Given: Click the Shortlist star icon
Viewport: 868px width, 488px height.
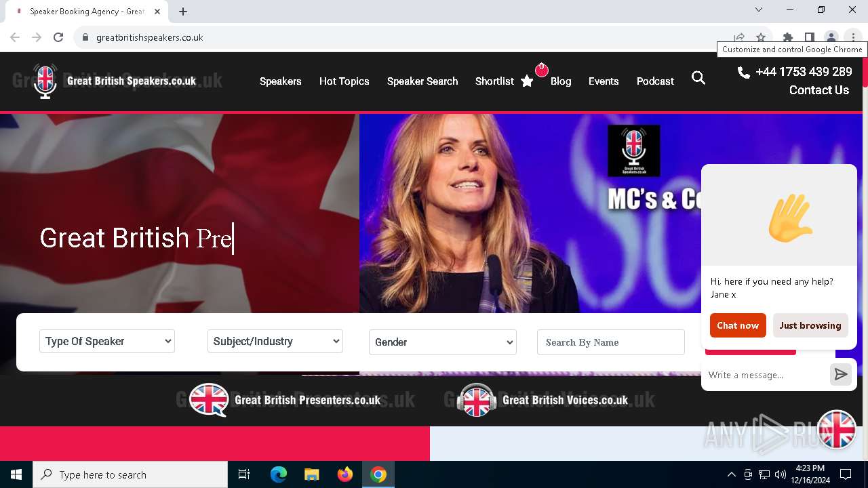Looking at the screenshot, I should (x=527, y=81).
